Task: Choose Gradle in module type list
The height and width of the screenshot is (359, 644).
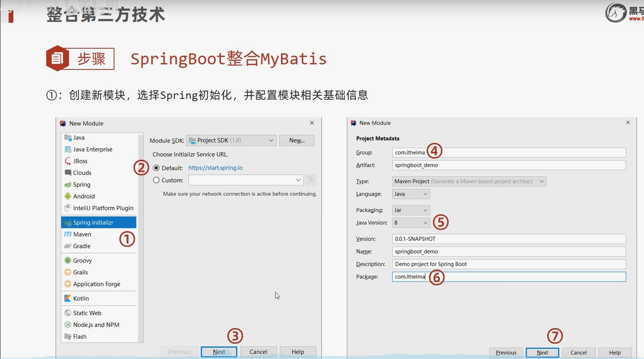Action: (99, 246)
